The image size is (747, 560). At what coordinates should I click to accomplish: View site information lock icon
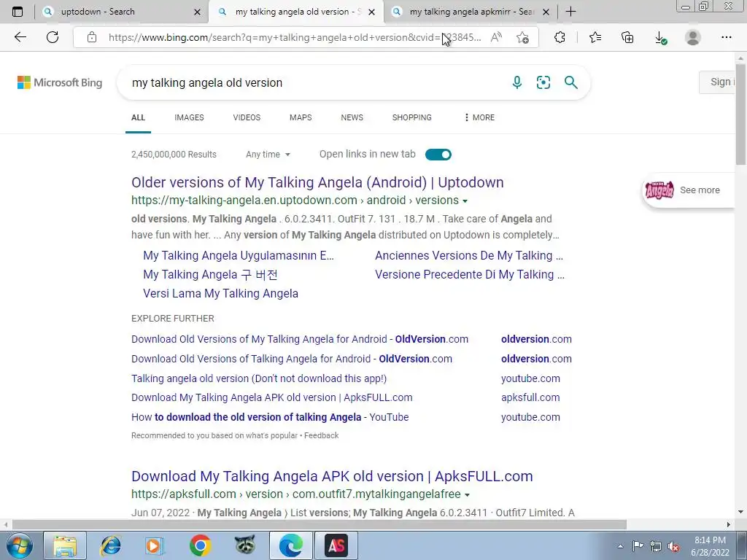coord(92,37)
